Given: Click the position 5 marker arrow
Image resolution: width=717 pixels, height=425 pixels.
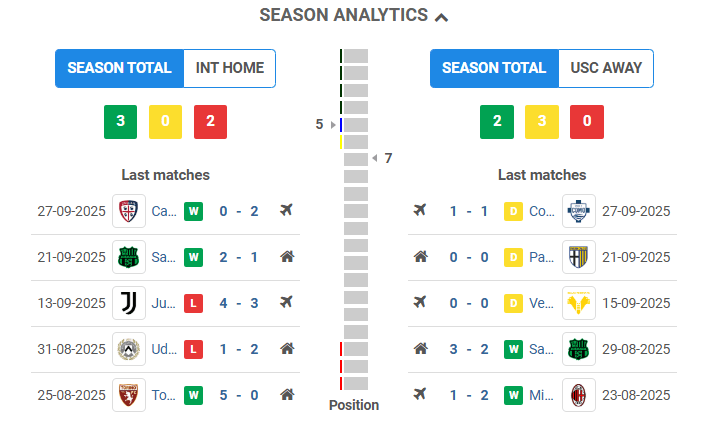Looking at the screenshot, I should tap(334, 125).
